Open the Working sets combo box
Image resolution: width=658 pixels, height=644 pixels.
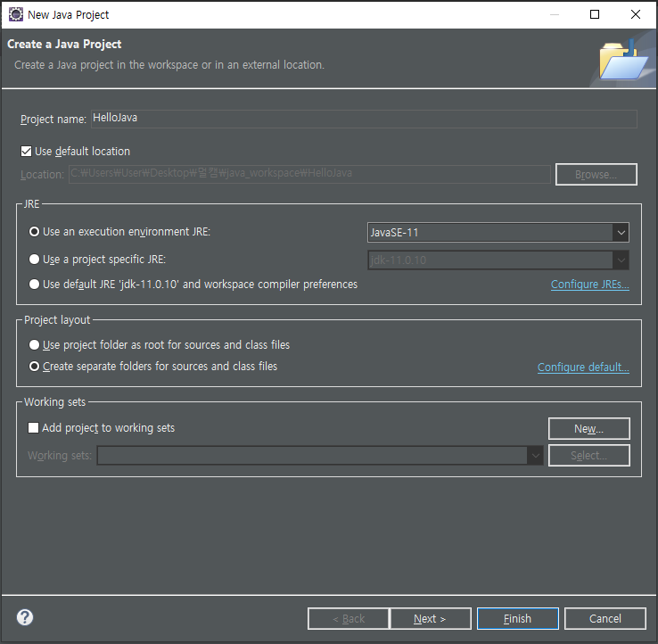[x=320, y=456]
